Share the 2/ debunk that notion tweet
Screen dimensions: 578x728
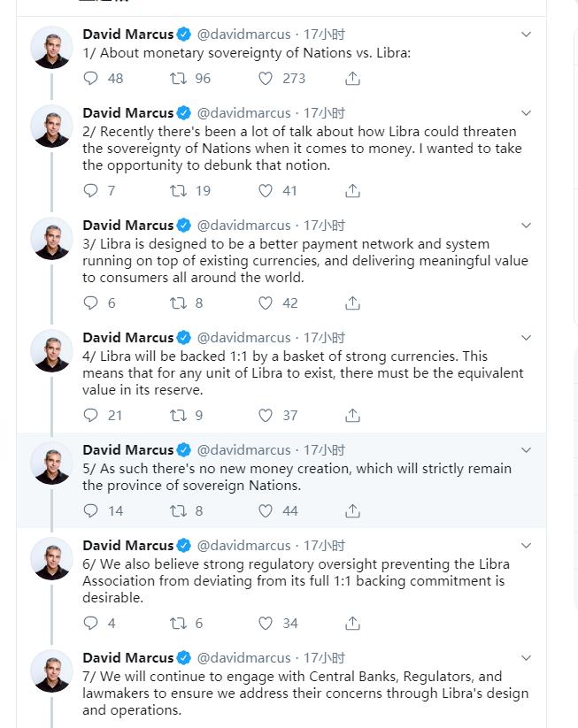pos(352,191)
